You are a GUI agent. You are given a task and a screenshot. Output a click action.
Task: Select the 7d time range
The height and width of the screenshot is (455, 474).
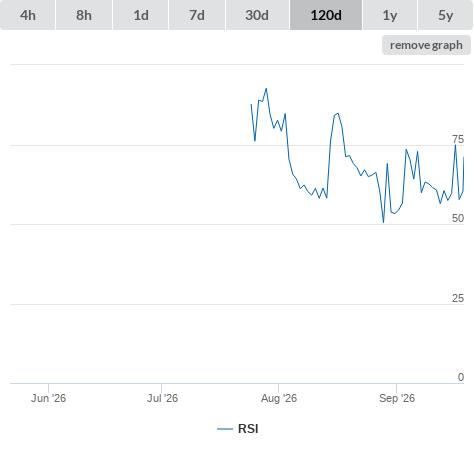click(197, 15)
